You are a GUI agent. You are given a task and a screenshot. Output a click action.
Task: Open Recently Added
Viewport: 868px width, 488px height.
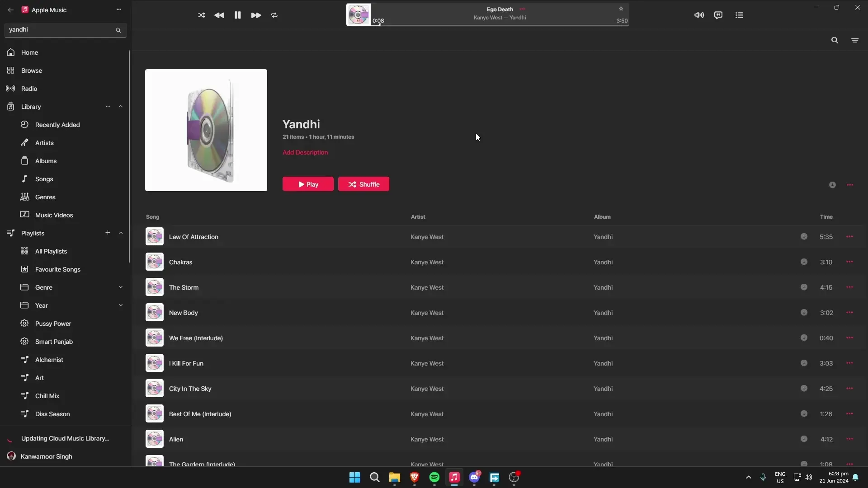(x=65, y=125)
